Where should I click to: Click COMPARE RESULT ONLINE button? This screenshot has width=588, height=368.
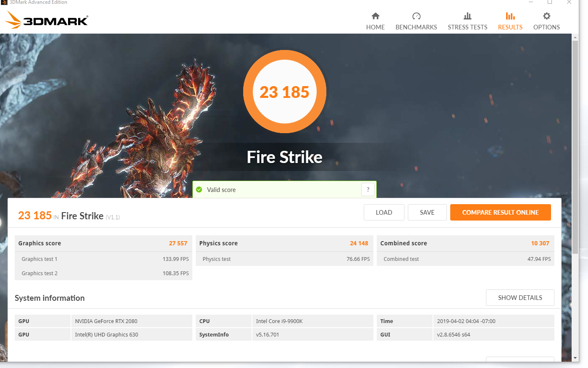pyautogui.click(x=501, y=213)
